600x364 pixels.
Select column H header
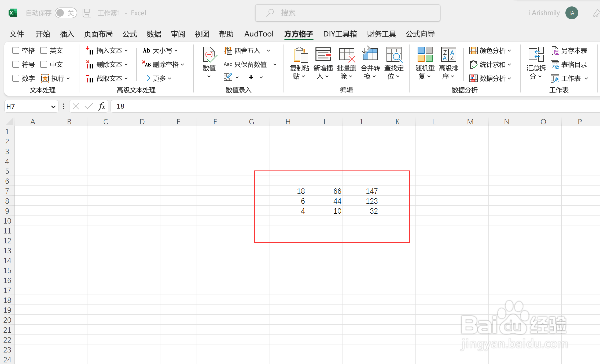pos(288,122)
